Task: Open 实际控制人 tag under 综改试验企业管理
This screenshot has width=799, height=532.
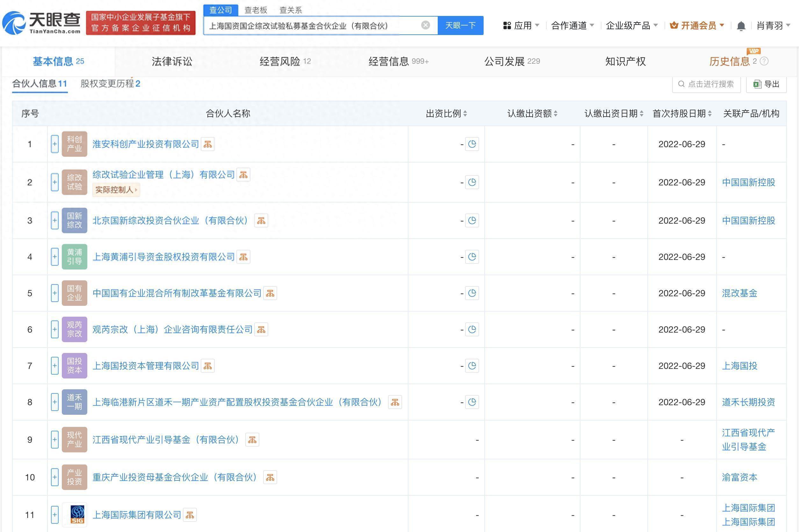Action: point(116,190)
